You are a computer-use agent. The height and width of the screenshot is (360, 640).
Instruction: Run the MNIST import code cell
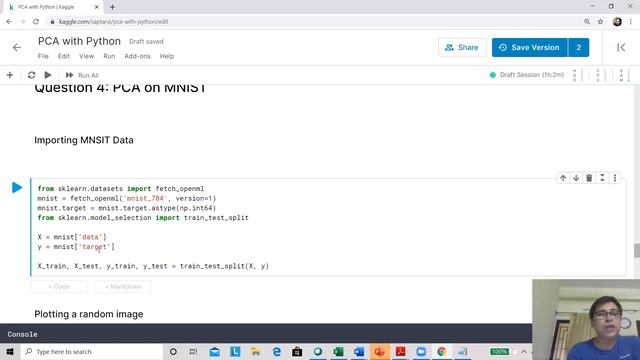click(x=17, y=188)
